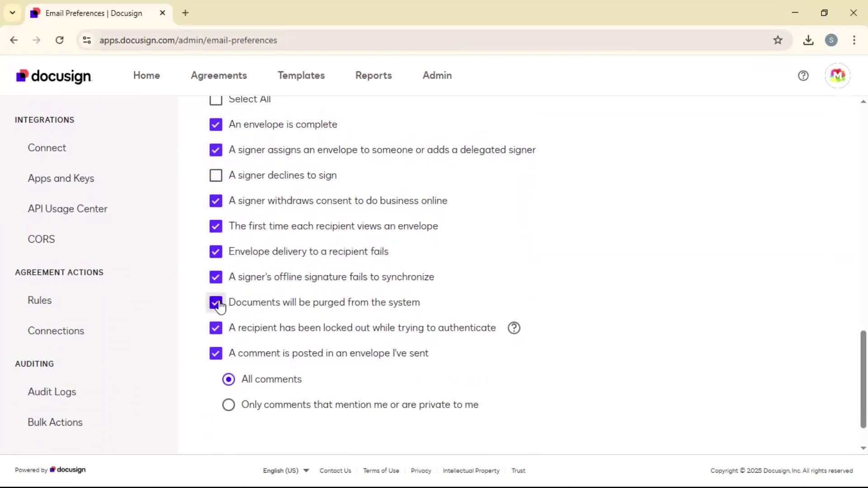Bookmark this page with the star icon
This screenshot has width=868, height=488.
tap(778, 40)
